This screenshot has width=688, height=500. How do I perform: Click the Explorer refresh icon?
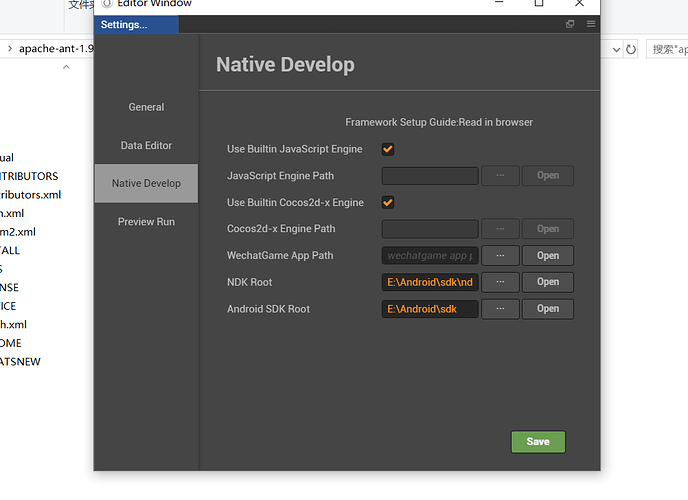pyautogui.click(x=631, y=48)
